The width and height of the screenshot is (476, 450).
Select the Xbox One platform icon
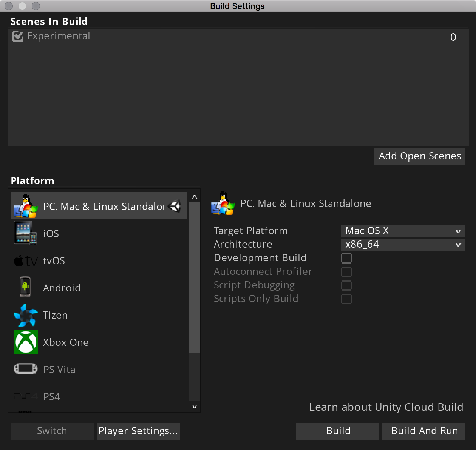(25, 342)
